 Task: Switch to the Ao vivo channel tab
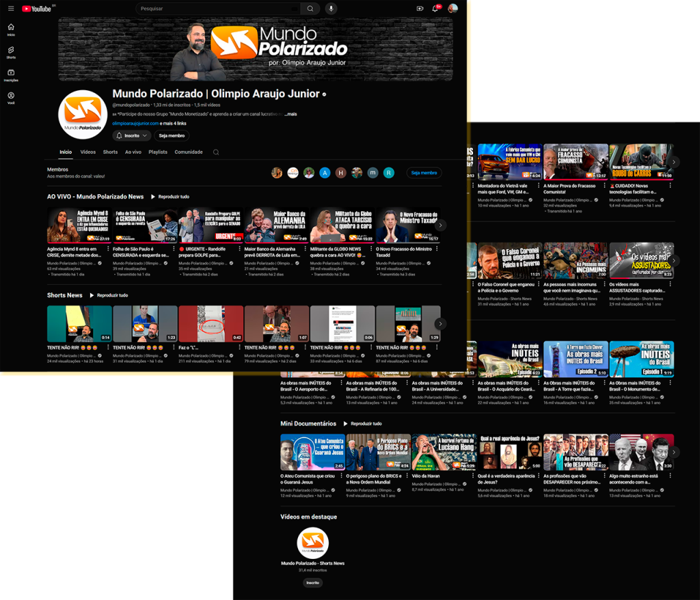(x=133, y=152)
